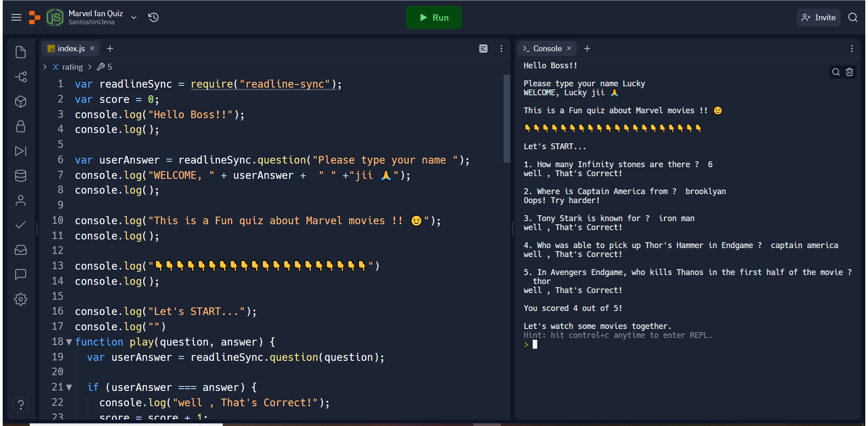Search console output using the magnifier icon

point(836,72)
